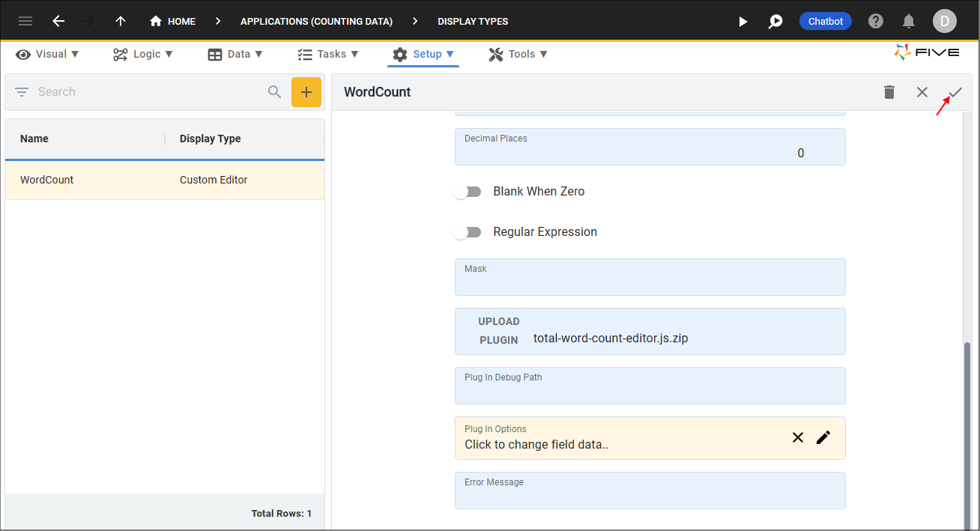
Task: Sort by Name column header
Action: pos(34,139)
